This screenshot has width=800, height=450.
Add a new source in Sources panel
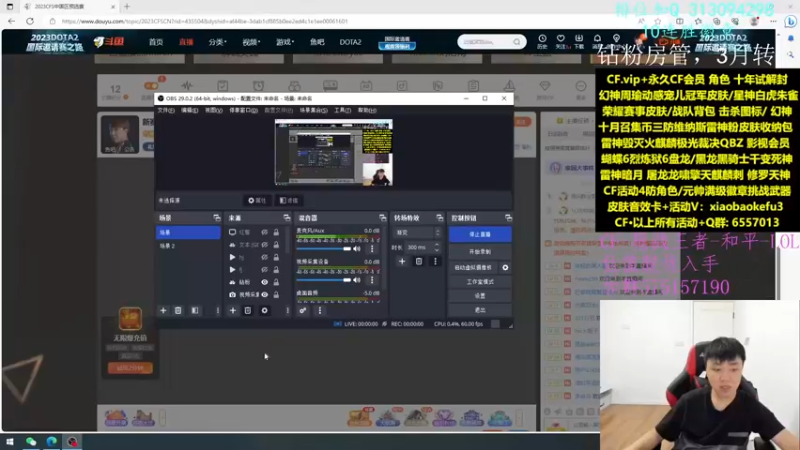[233, 310]
